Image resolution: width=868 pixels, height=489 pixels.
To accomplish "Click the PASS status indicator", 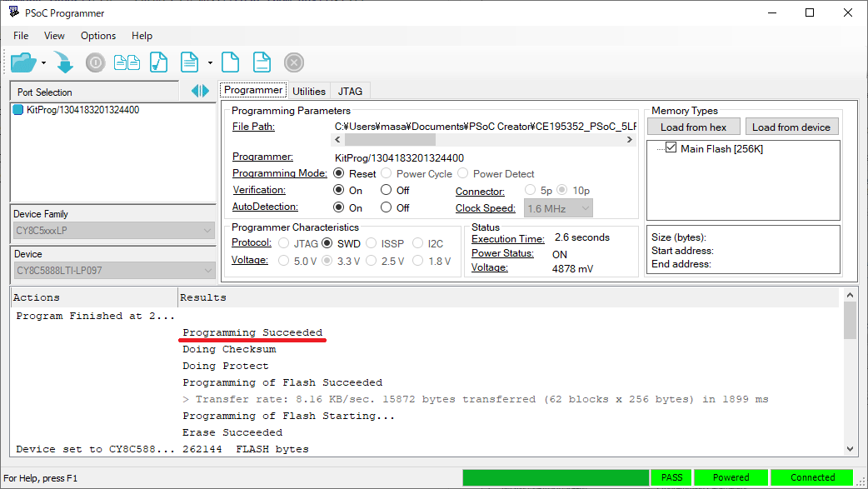I will point(671,477).
